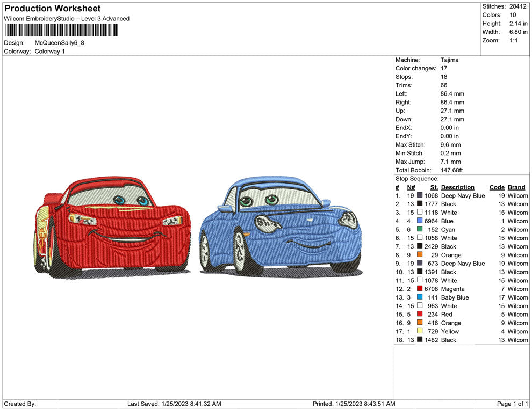This screenshot has height=409, width=532.
Task: Click the Brand column header
Action: [516, 187]
